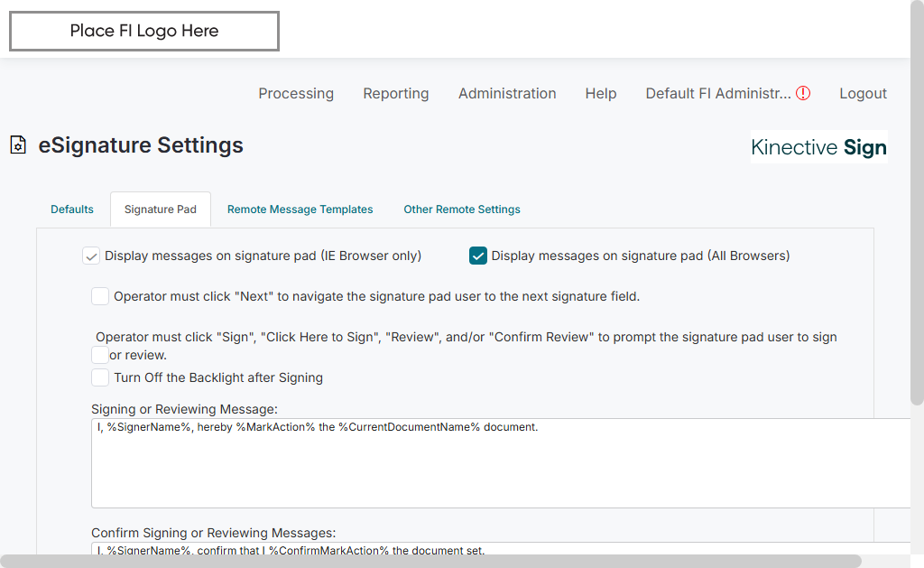Click the Place FI Logo Here placeholder
This screenshot has height=568, width=924.
(x=144, y=32)
